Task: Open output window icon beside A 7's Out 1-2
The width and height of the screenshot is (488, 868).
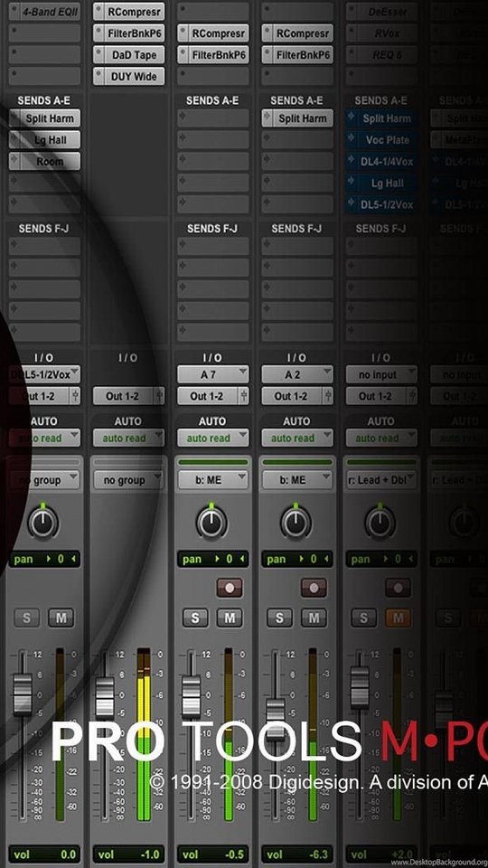Action: point(245,396)
